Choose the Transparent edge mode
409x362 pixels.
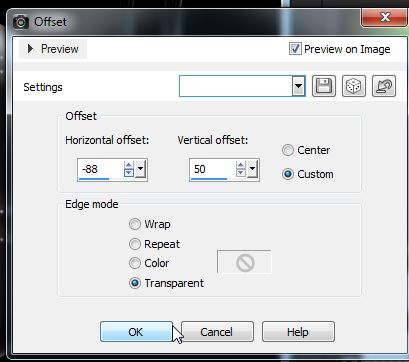point(135,283)
